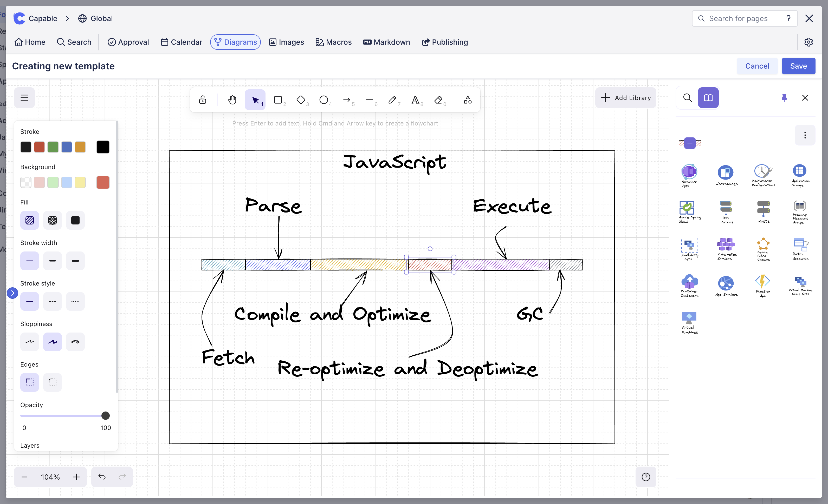The height and width of the screenshot is (504, 828).
Task: Select the Eraser tool
Action: (x=438, y=100)
